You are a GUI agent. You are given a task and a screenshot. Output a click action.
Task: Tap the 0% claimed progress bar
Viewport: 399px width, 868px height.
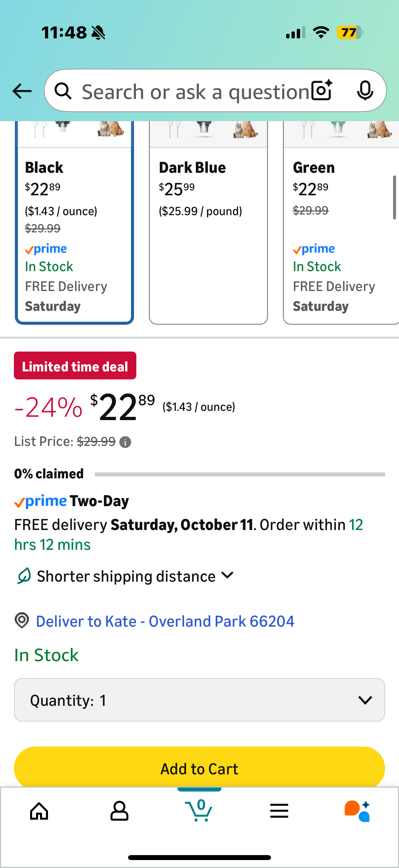(240, 474)
